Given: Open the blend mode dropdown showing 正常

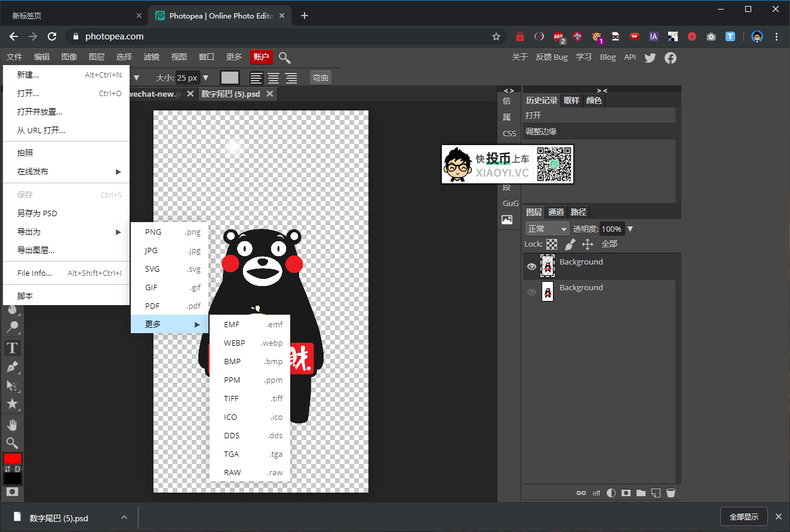Looking at the screenshot, I should [x=547, y=229].
